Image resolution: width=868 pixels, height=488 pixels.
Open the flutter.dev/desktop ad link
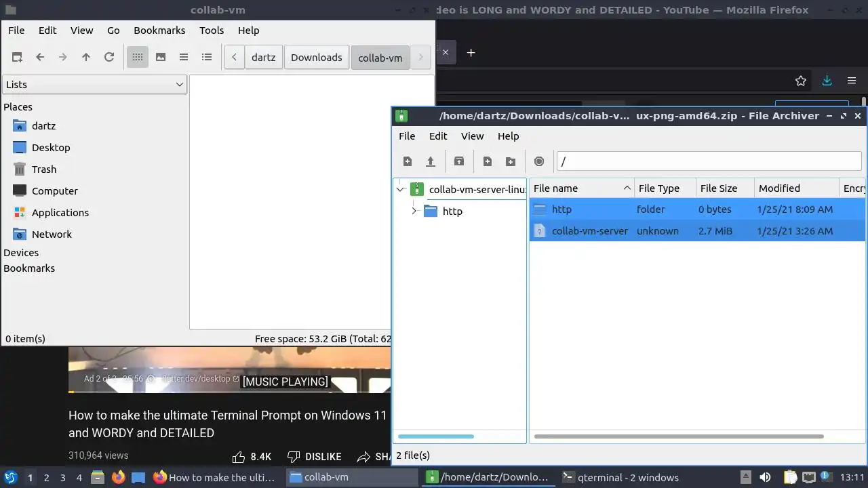[201, 379]
